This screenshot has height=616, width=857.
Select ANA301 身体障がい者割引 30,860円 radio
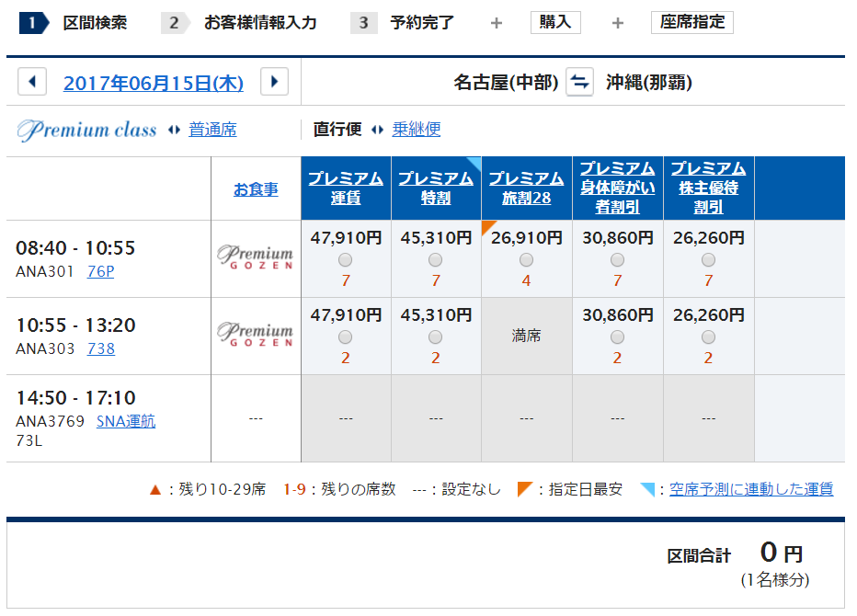pyautogui.click(x=618, y=259)
